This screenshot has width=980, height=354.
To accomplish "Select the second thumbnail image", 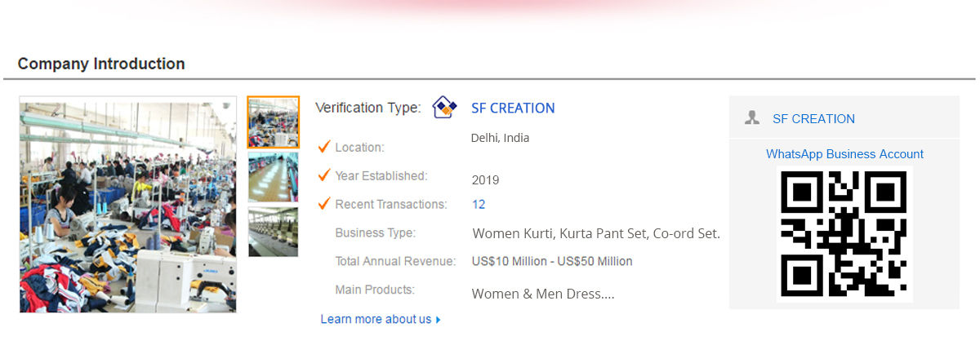I will point(273,176).
